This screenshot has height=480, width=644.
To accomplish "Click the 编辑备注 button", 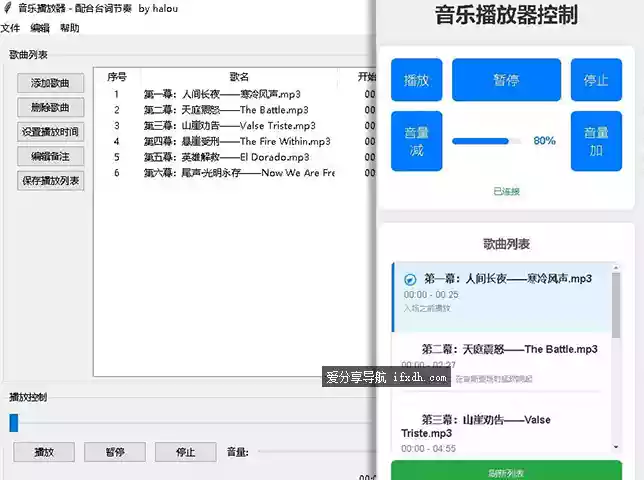I will click(51, 156).
